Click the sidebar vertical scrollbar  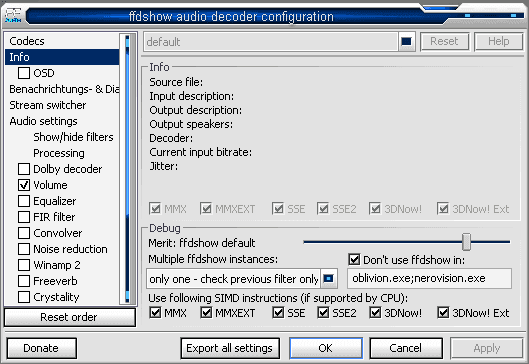click(x=127, y=169)
